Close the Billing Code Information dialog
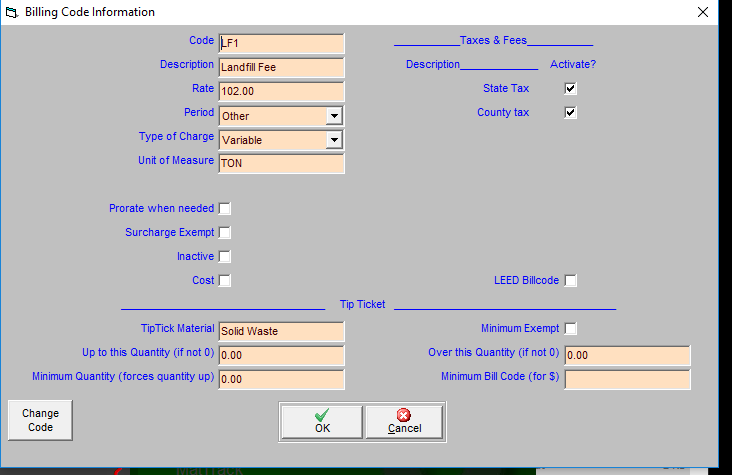Viewport: 732px width, 475px height. pos(702,12)
